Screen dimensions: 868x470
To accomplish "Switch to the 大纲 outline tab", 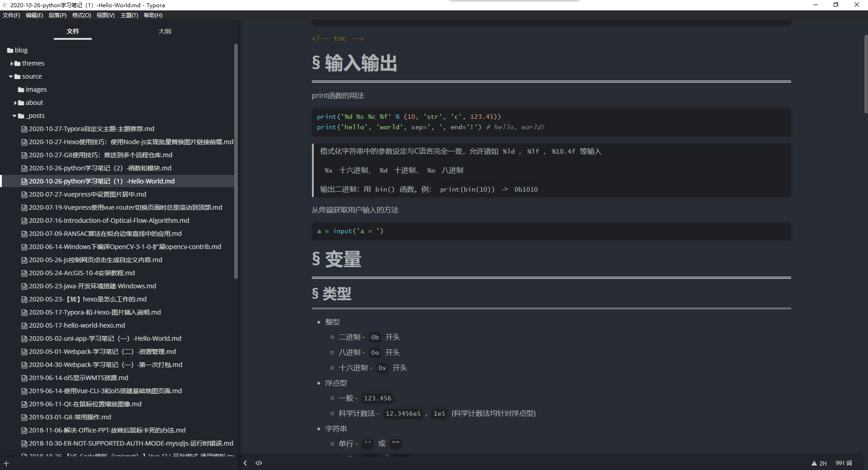I will [165, 31].
